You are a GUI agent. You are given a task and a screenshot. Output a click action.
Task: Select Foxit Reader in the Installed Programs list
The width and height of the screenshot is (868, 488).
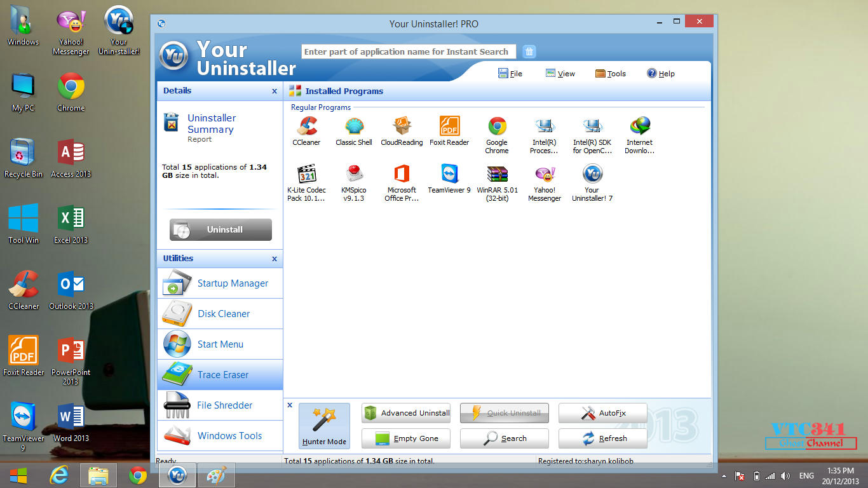(x=449, y=131)
